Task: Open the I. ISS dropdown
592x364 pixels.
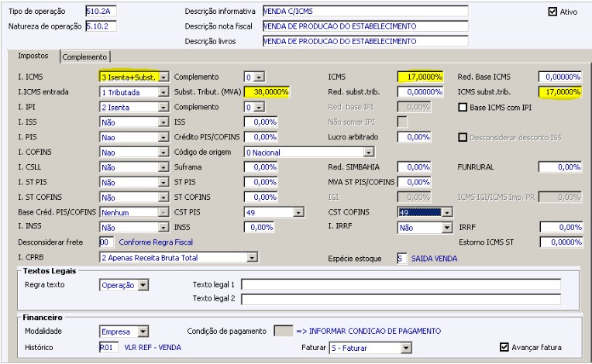Action: [x=163, y=122]
